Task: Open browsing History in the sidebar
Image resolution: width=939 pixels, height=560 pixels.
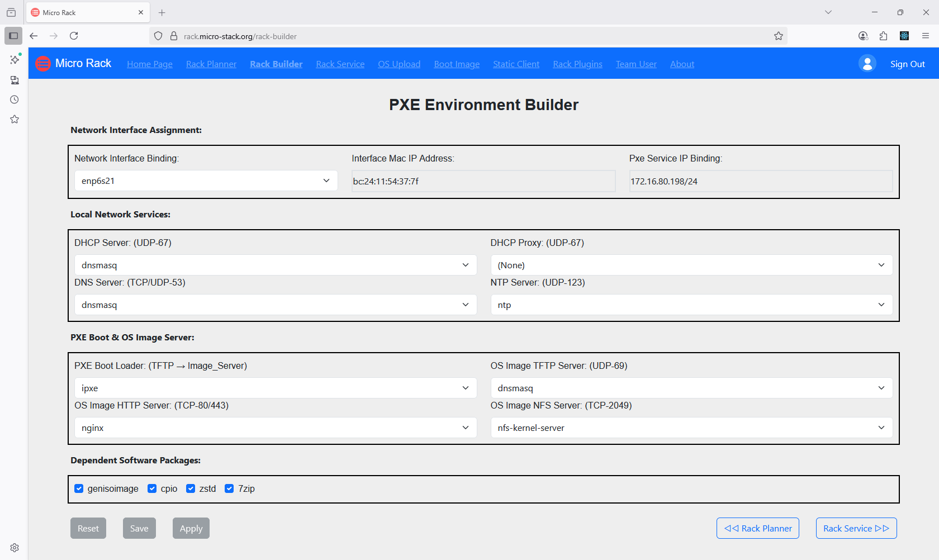Action: tap(14, 99)
